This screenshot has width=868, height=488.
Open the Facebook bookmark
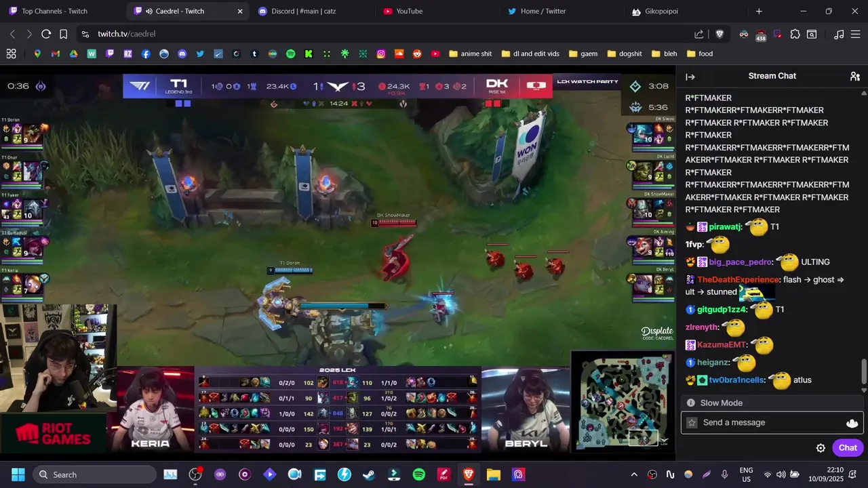[146, 54]
